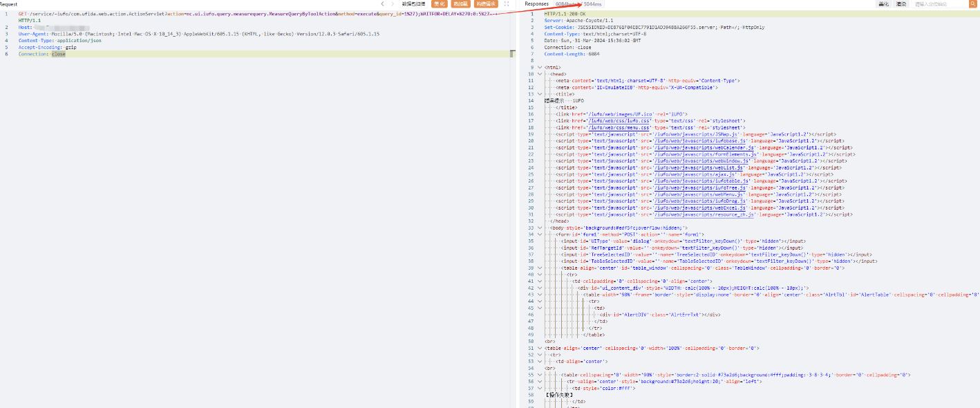
Task: Focus the response locate search input field
Action: pyautogui.click(x=939, y=4)
